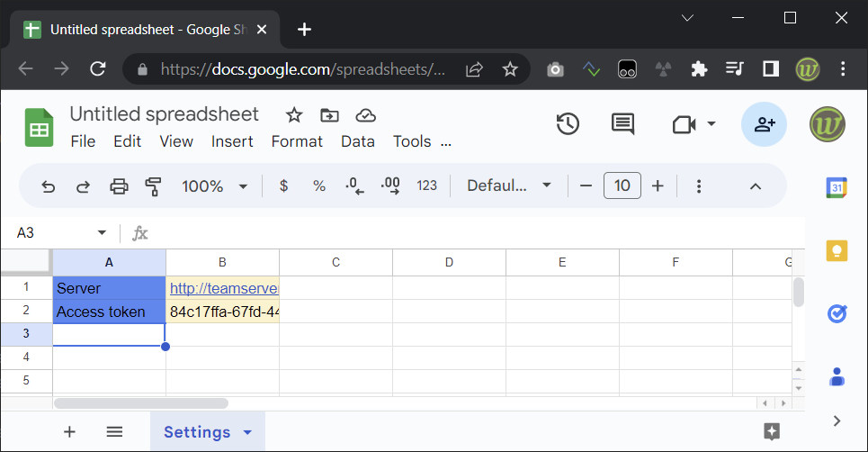Screen dimensions: 868x452
Task: Open the comments panel icon
Action: tap(622, 124)
